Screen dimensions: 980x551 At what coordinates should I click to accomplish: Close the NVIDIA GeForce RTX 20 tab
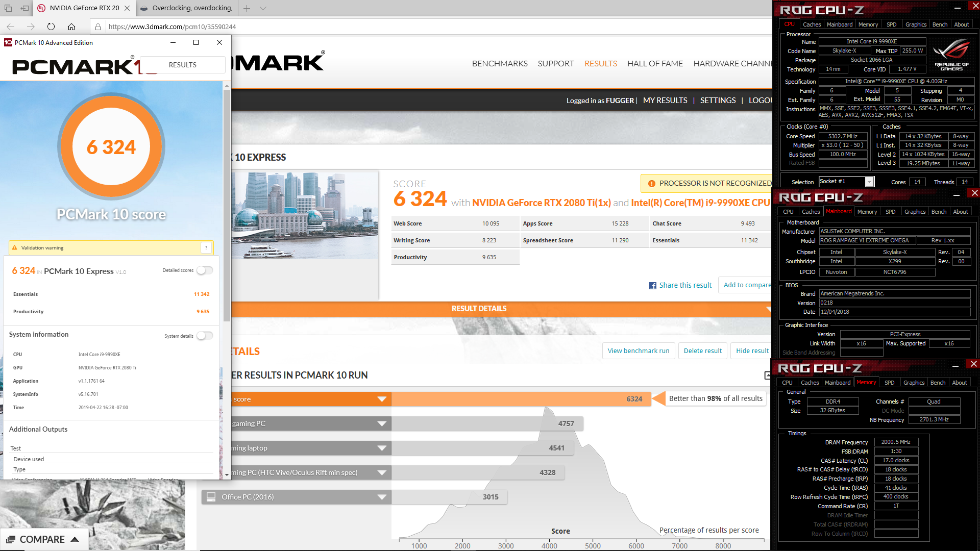(127, 8)
